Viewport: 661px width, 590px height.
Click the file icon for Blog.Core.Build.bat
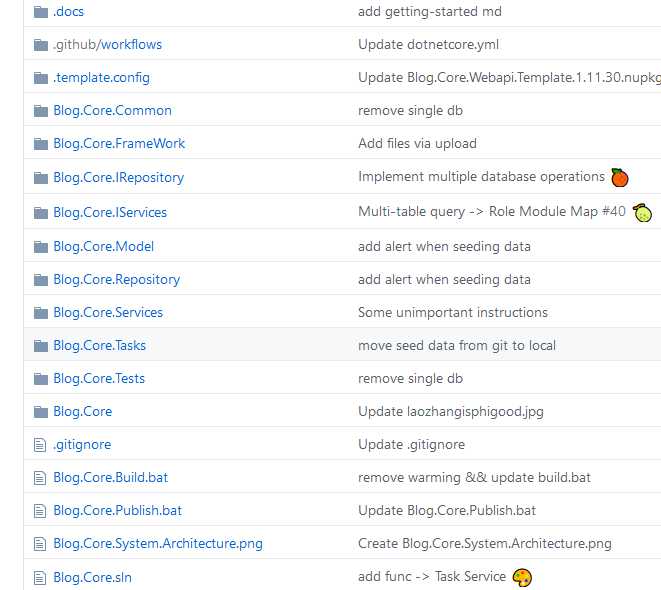[41, 478]
